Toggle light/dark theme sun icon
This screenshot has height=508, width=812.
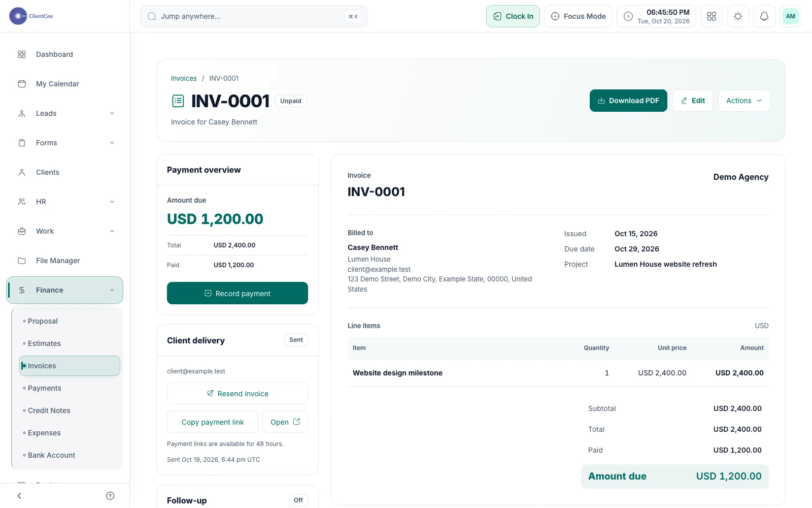click(x=738, y=16)
